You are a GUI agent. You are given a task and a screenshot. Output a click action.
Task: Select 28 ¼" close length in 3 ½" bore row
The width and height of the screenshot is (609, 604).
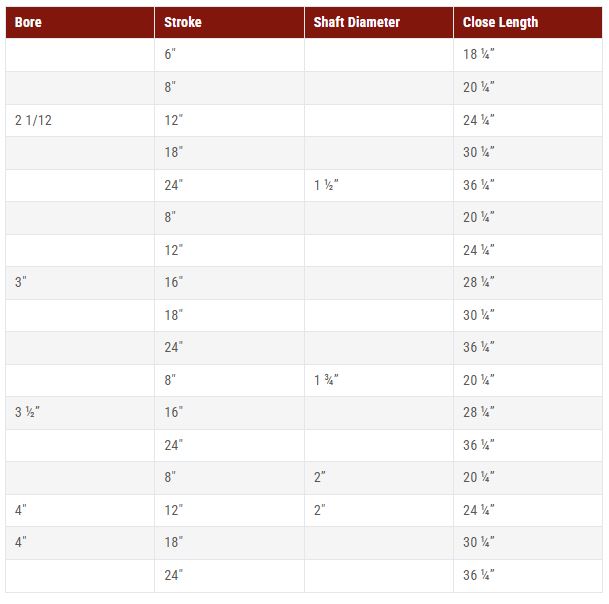tap(479, 412)
